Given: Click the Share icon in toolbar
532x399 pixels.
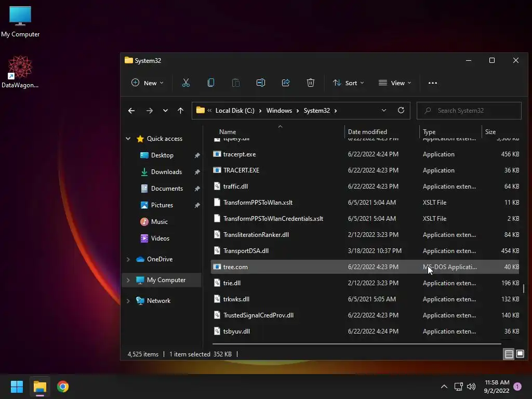Looking at the screenshot, I should 286,83.
